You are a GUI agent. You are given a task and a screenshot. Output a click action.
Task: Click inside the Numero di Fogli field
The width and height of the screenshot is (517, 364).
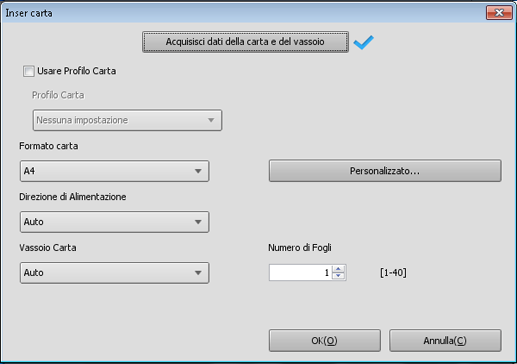301,273
